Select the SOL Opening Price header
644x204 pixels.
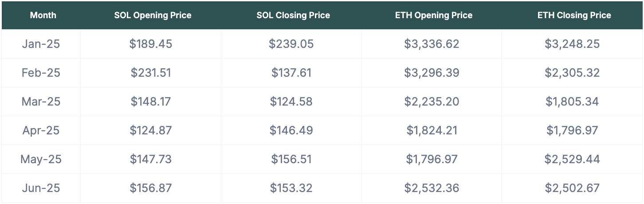(153, 15)
